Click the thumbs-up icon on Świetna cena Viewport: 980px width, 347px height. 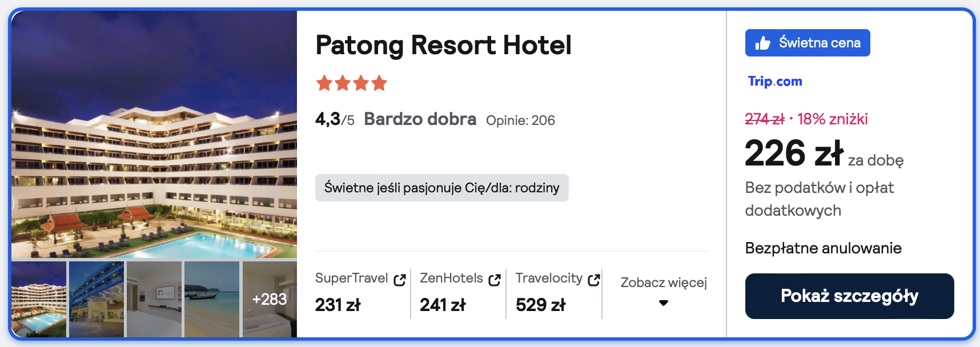click(x=763, y=43)
